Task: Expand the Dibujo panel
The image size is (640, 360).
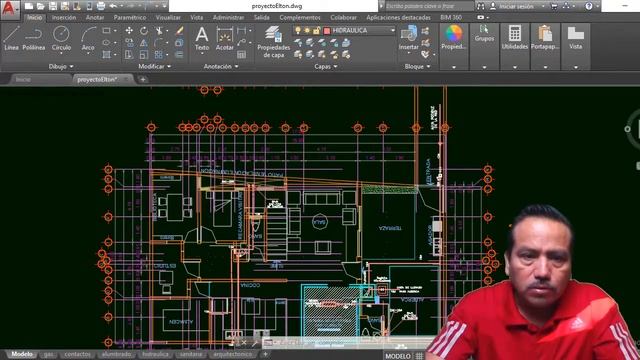Action: [61, 66]
